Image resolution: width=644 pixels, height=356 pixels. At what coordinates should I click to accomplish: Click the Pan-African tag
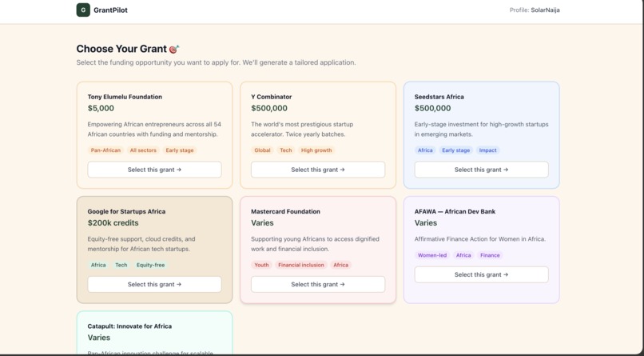click(105, 150)
